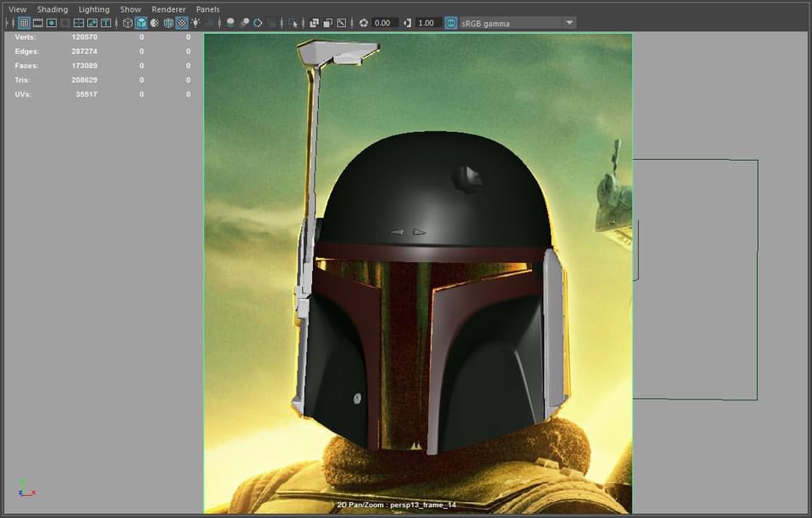
Task: Click the Edges: label
Action: (x=26, y=52)
